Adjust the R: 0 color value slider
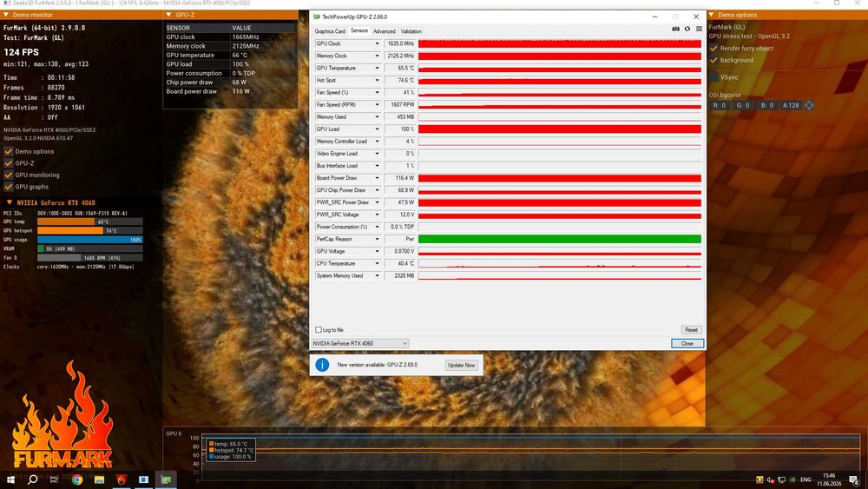 click(719, 105)
